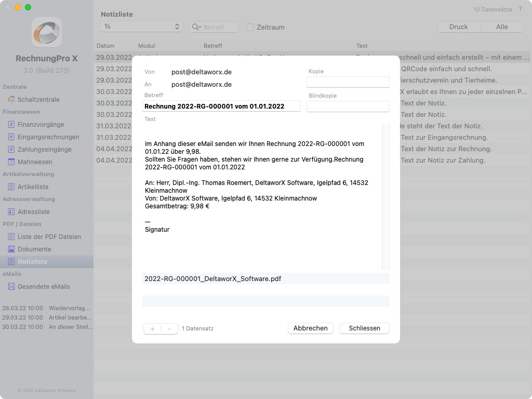Toggle the Zeitraum checkbox
This screenshot has width=532, height=399.
[x=250, y=27]
